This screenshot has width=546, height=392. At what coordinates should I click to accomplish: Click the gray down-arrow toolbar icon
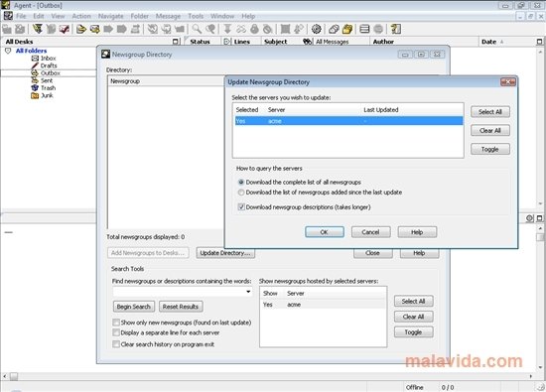tap(227, 29)
